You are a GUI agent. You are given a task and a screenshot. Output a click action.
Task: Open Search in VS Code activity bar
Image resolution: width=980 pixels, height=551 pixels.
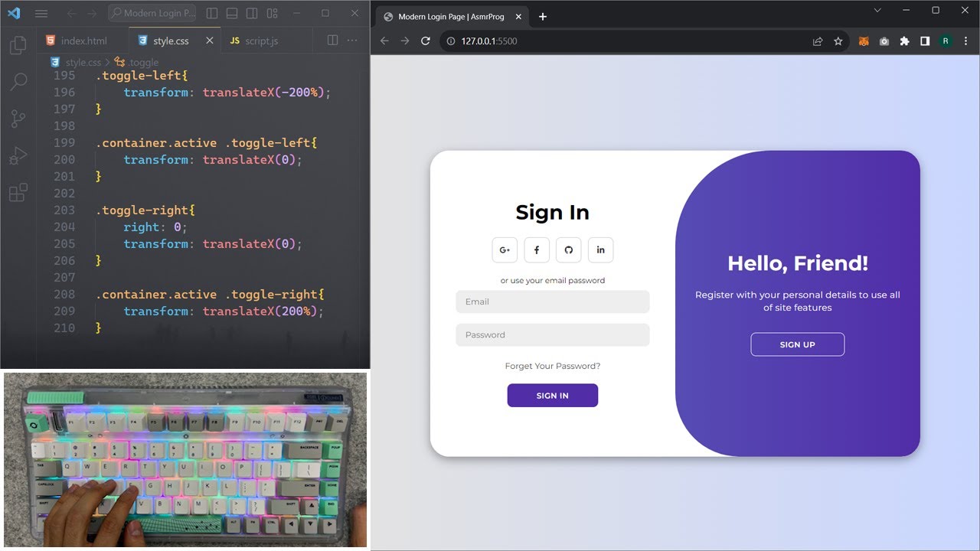click(18, 82)
